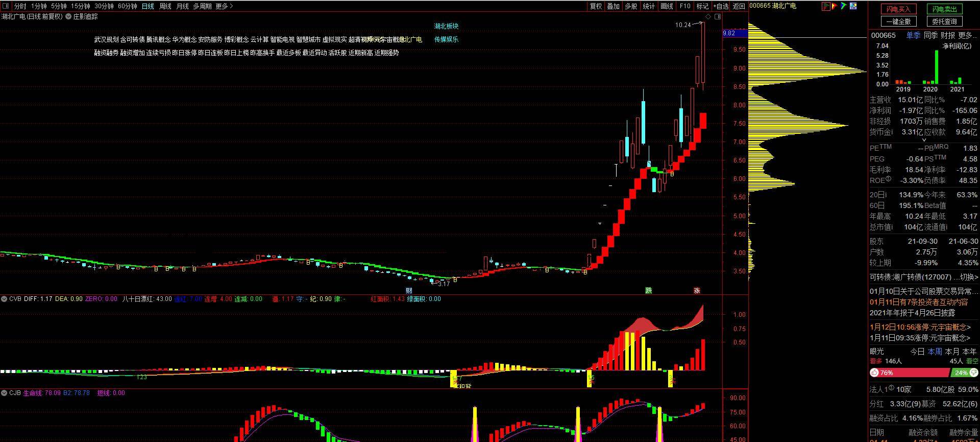980x442 pixels.
Task: Click the 湖北板块 sector label
Action: 446,26
